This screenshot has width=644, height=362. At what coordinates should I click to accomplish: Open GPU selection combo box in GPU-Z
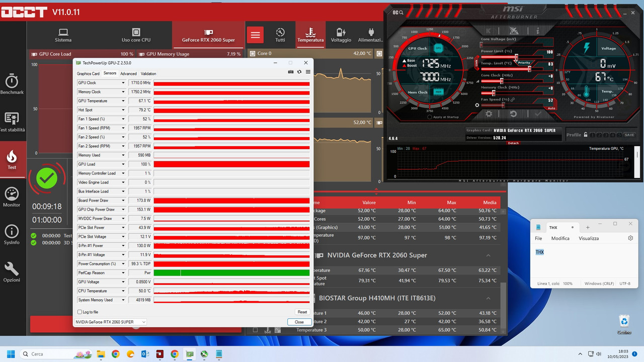(111, 322)
